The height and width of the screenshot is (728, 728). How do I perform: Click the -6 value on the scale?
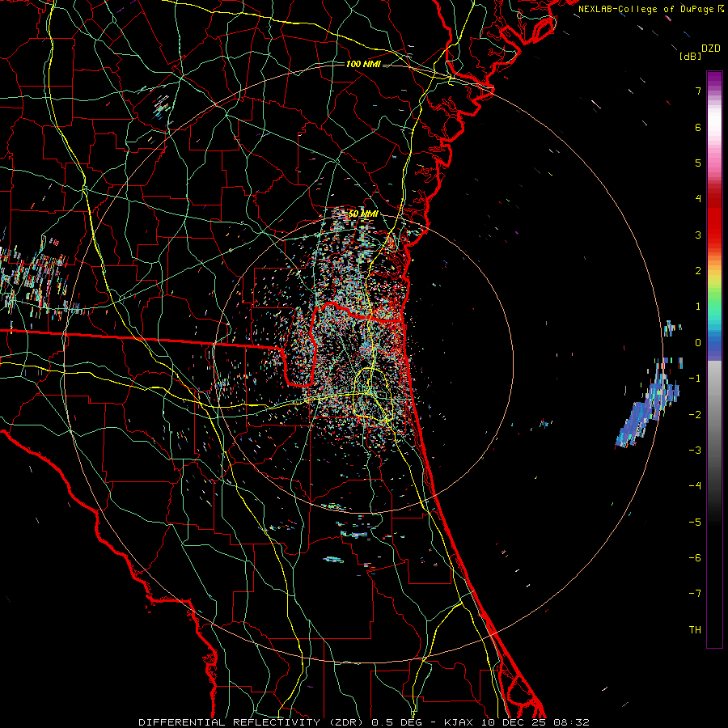[x=695, y=557]
